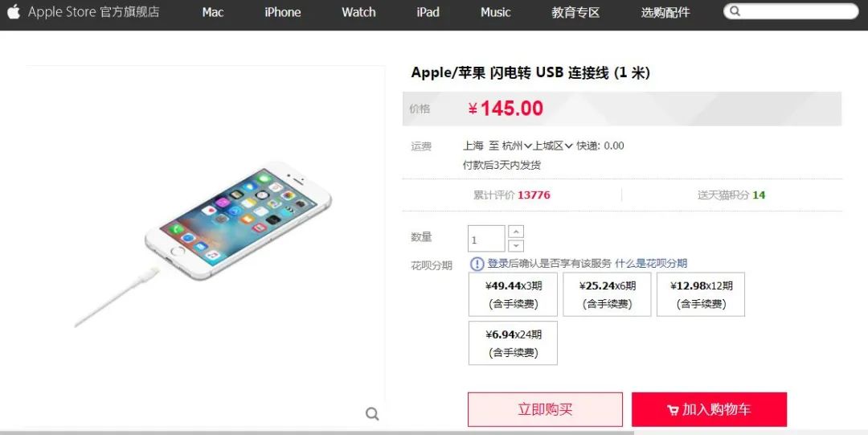Screen dimensions: 868x435
Task: Click the info icon beside 花呗分期 notice
Action: (477, 263)
